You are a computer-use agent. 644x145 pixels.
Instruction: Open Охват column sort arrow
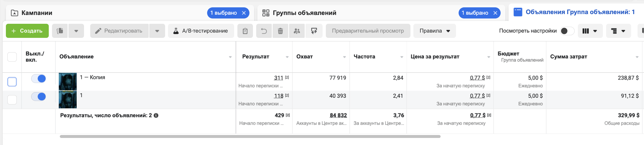pos(345,57)
